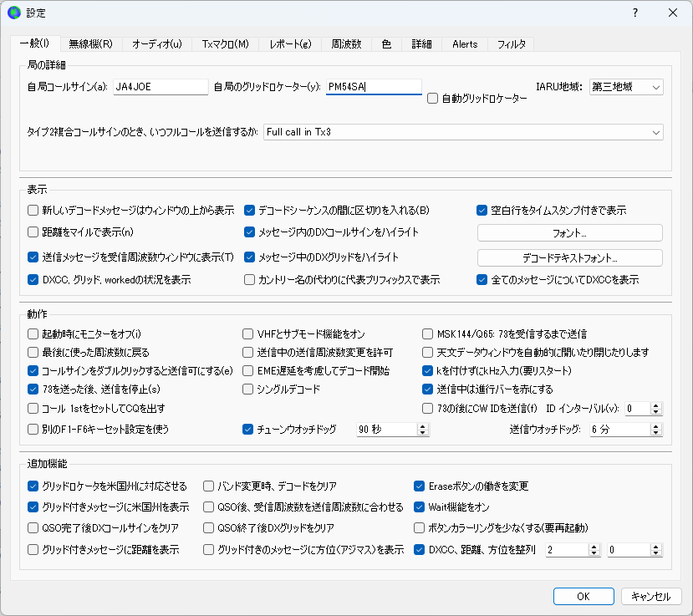Open デコードテキストフォント... button
Image resolution: width=693 pixels, height=616 pixels.
569,258
